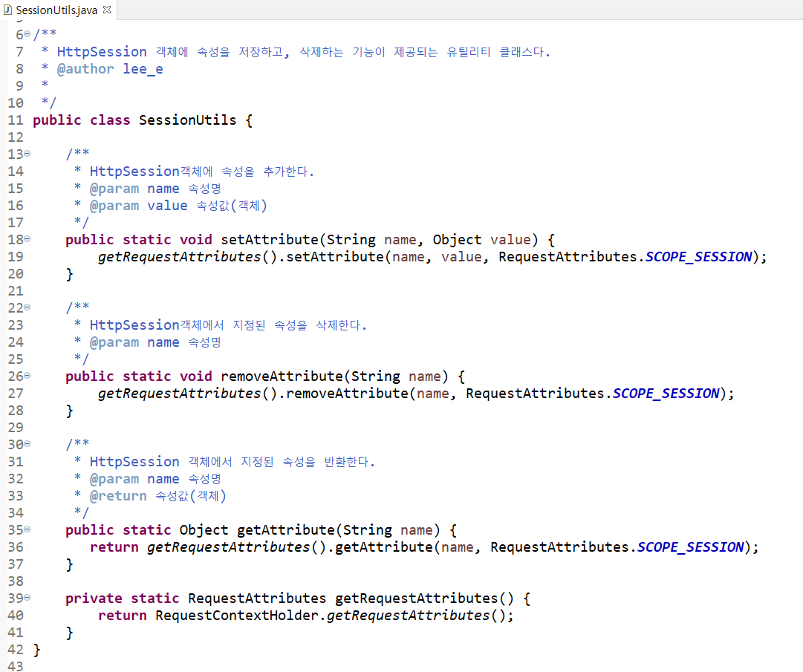
Task: Click line number 27 in the gutter
Action: tap(16, 394)
